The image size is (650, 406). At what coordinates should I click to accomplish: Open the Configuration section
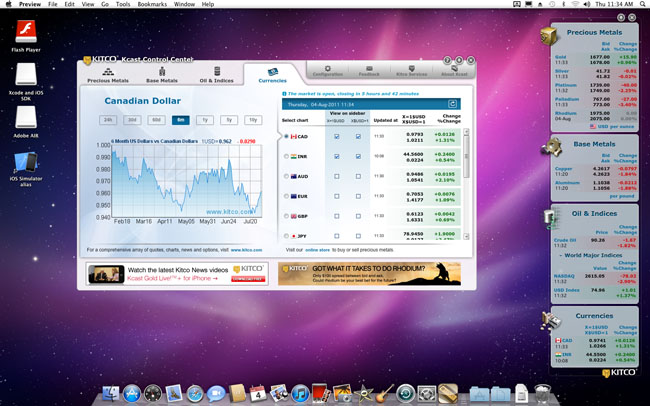click(x=327, y=71)
